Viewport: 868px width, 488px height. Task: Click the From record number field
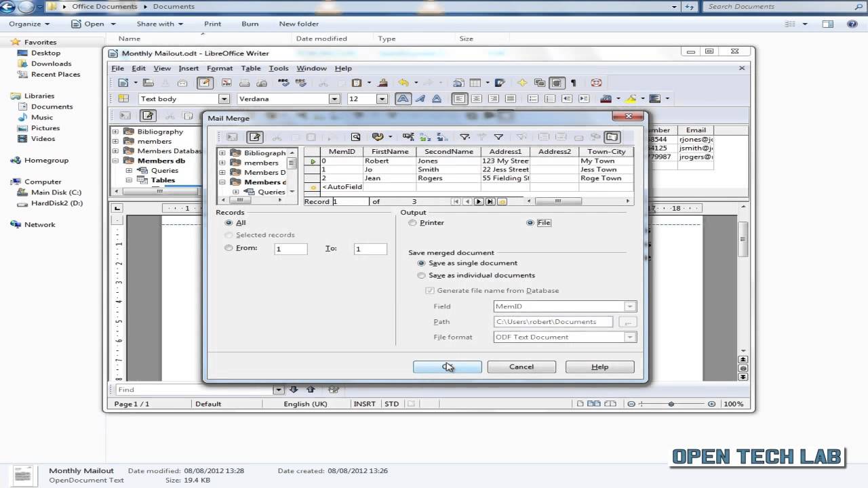(x=290, y=249)
